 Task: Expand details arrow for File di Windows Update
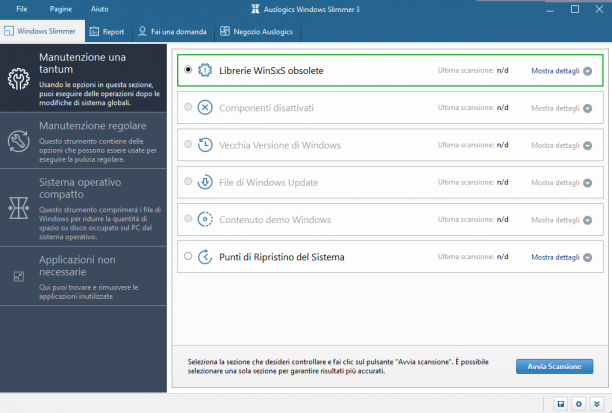point(587,183)
